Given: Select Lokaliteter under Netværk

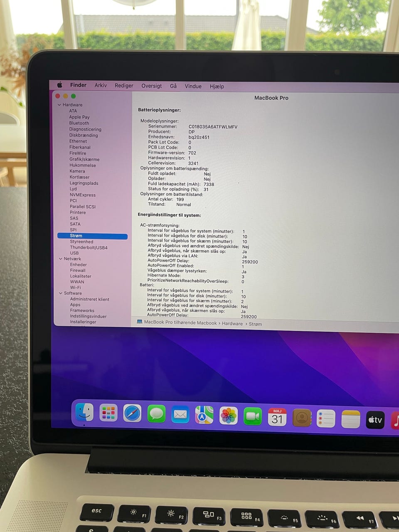Looking at the screenshot, I should point(81,276).
